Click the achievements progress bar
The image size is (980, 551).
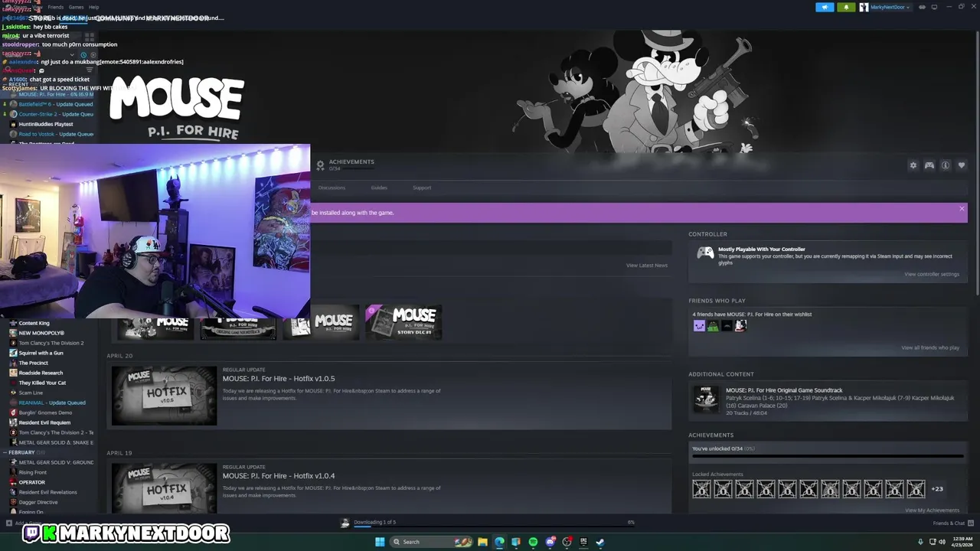pos(828,457)
